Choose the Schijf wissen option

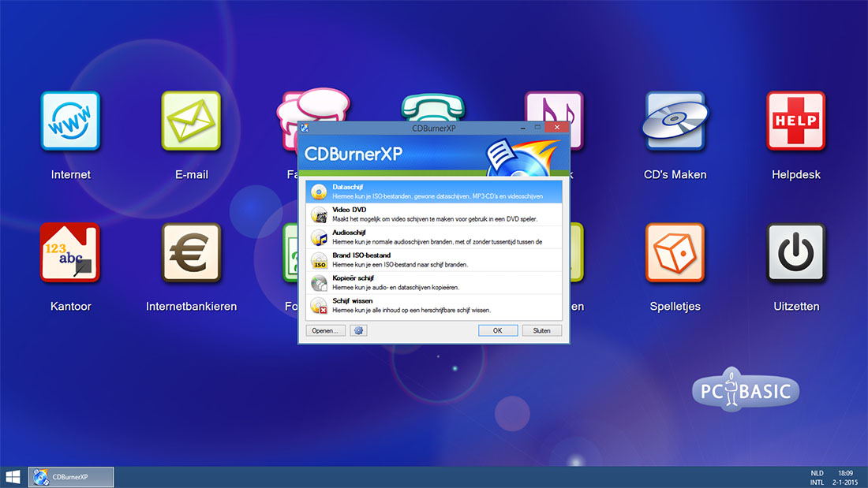434,305
